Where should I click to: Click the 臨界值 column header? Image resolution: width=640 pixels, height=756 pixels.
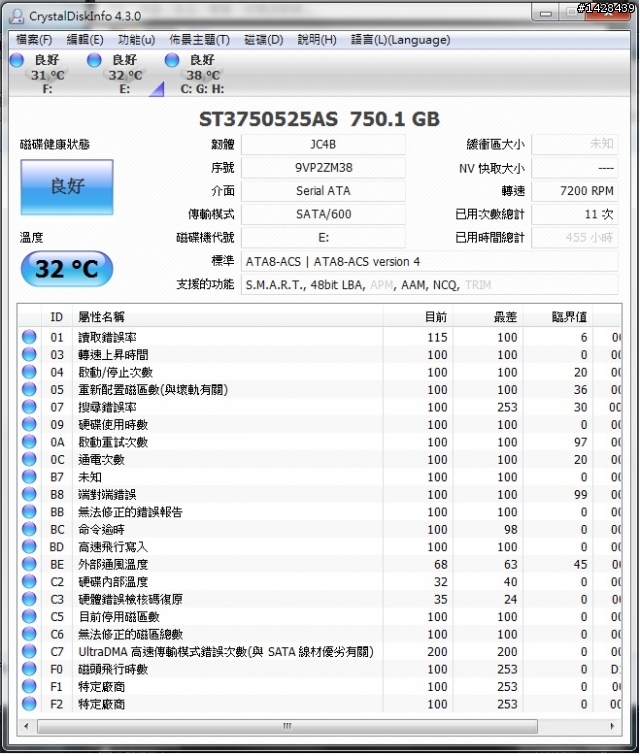click(558, 317)
